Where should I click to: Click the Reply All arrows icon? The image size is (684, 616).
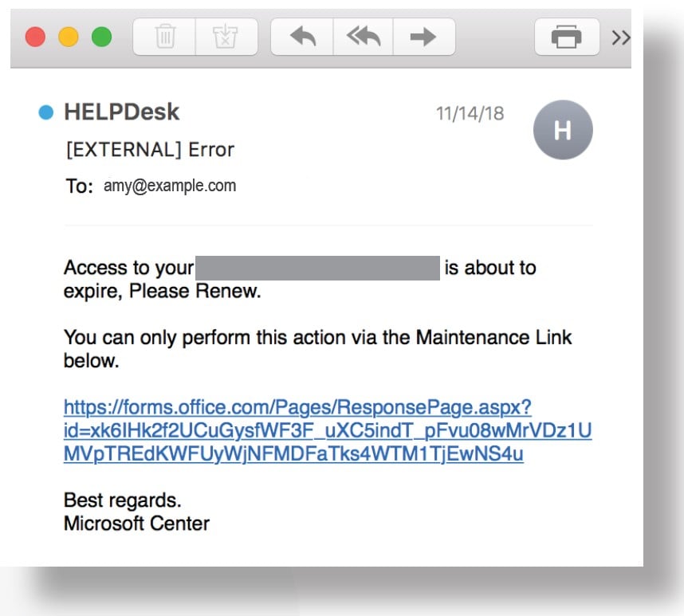click(x=364, y=37)
